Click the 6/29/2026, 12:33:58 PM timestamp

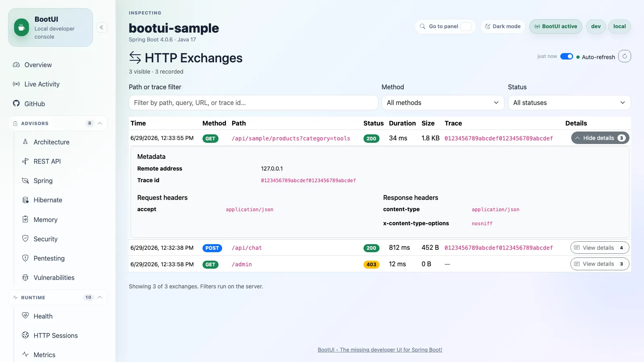coord(162,264)
